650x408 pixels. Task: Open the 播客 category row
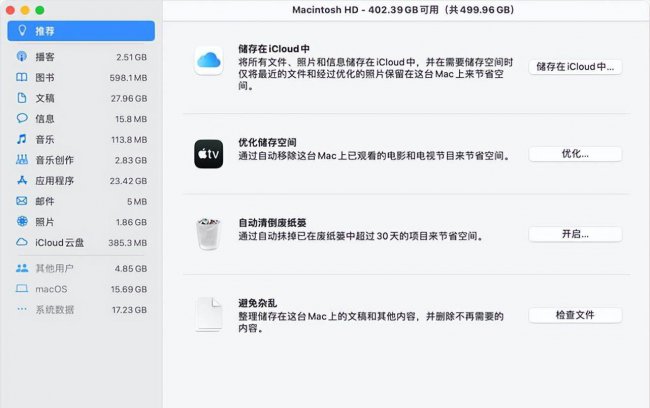[x=81, y=57]
